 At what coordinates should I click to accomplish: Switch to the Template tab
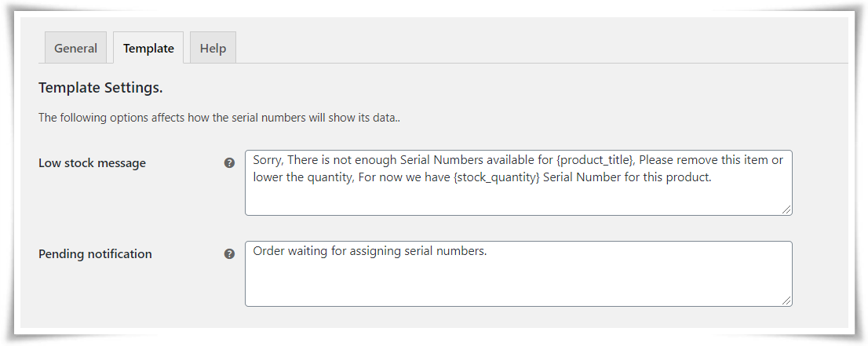[148, 48]
